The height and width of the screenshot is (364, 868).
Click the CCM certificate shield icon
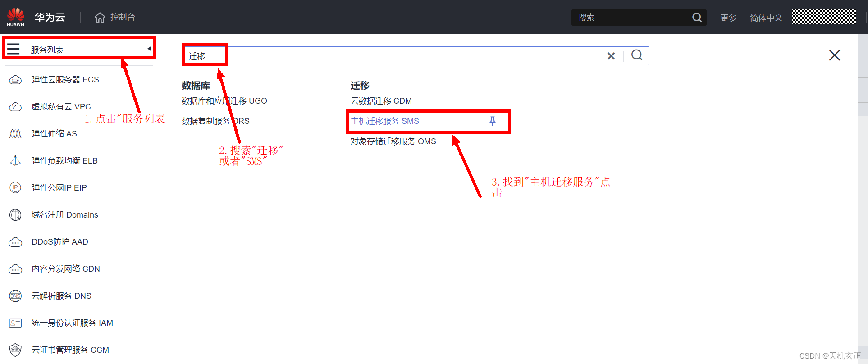point(15,350)
